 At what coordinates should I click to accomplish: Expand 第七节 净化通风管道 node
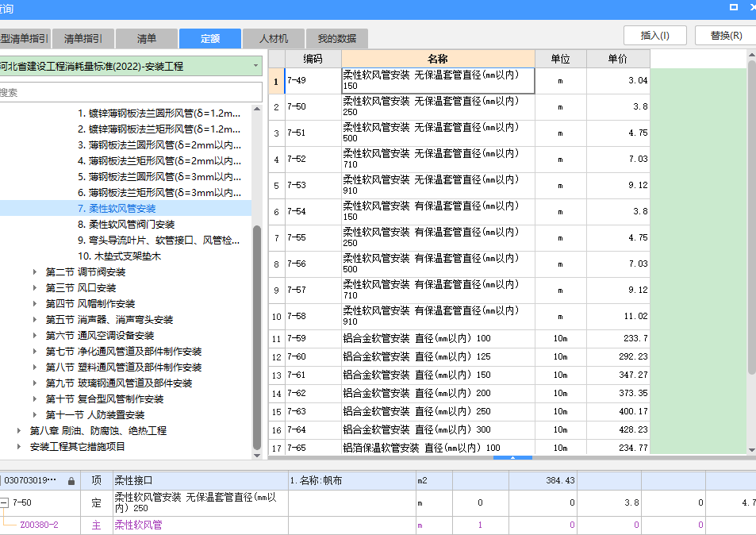(x=35, y=352)
